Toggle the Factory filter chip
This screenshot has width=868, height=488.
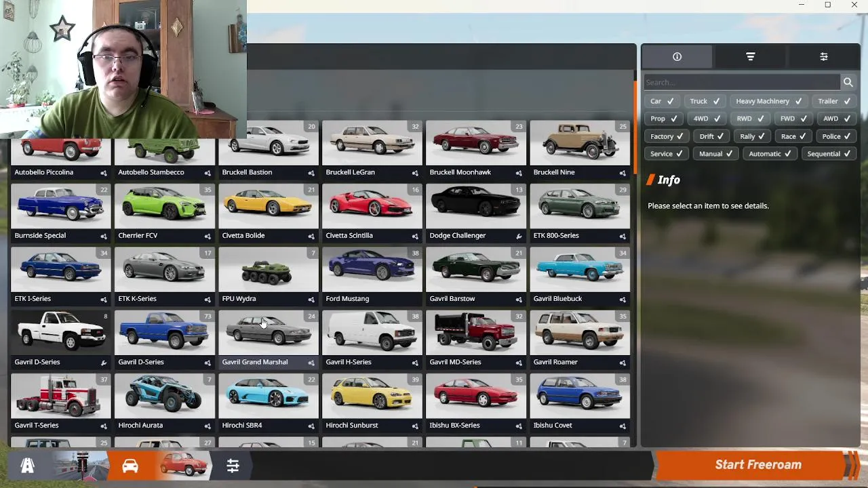click(667, 136)
